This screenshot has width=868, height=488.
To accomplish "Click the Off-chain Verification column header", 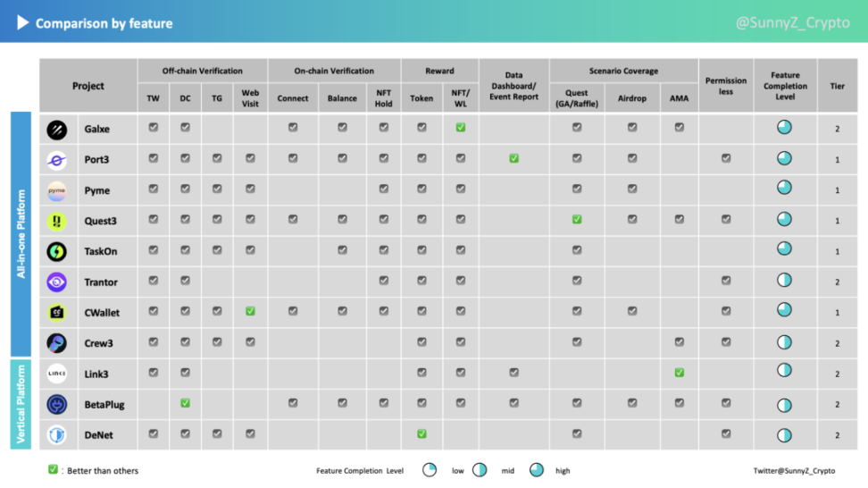I will (x=202, y=71).
